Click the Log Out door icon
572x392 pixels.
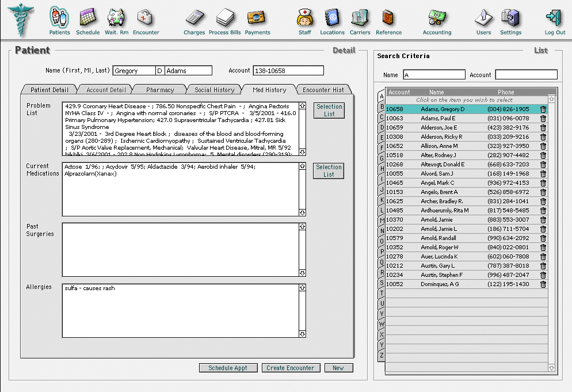[554, 17]
